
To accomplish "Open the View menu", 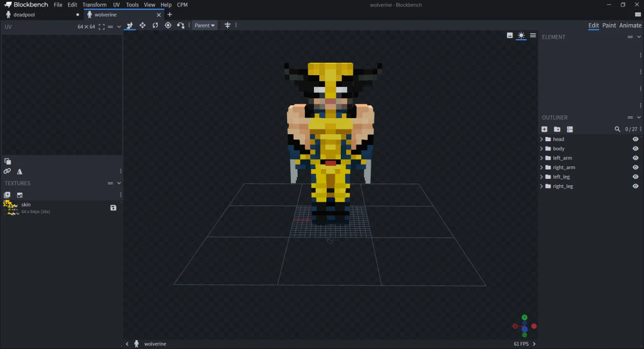I will tap(150, 4).
